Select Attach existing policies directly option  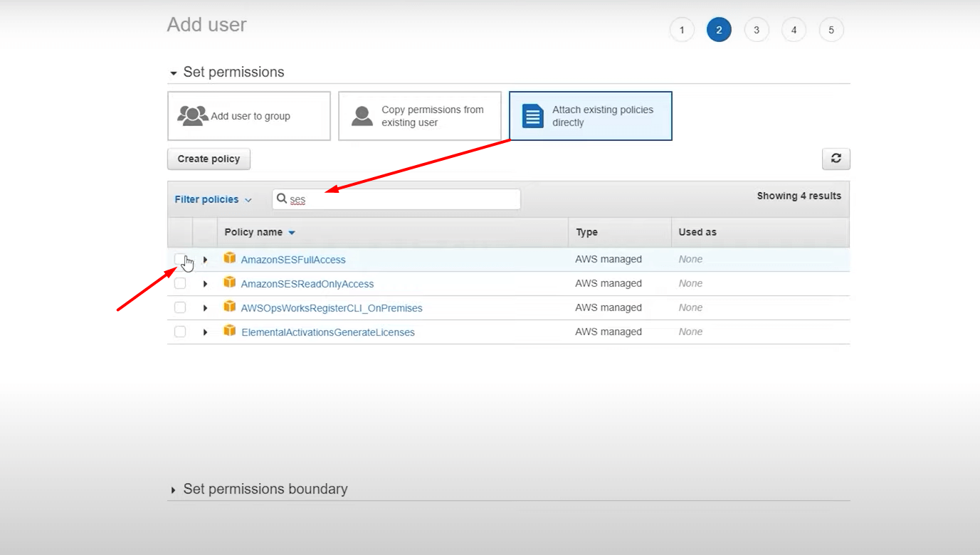point(591,116)
